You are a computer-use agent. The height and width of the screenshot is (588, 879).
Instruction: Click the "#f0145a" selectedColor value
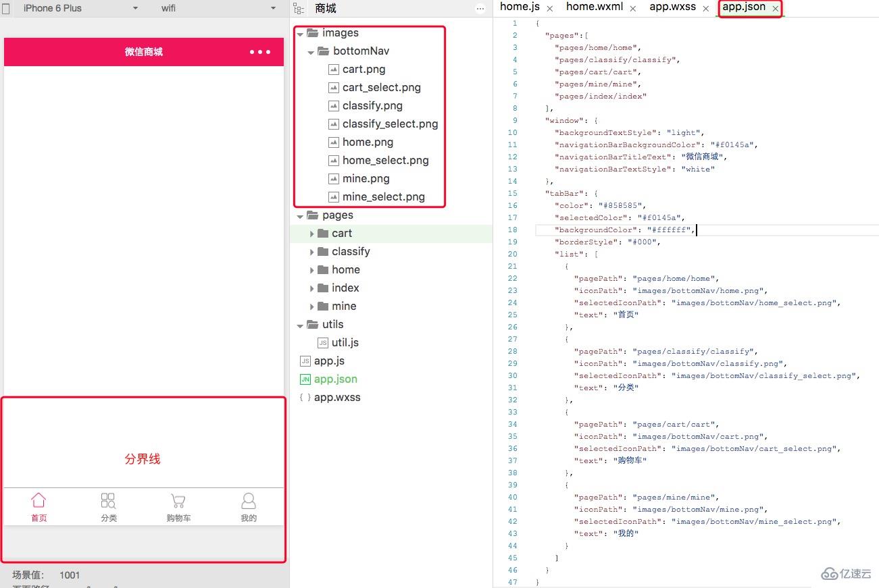(661, 218)
